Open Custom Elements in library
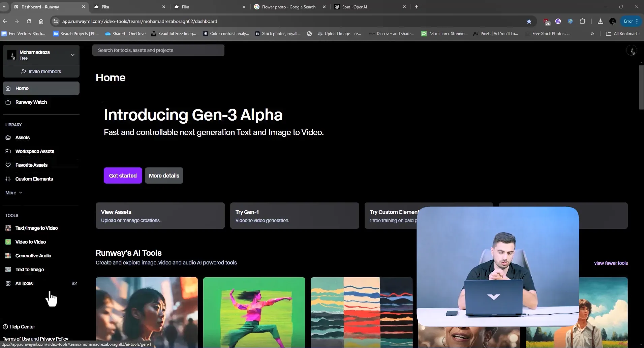644x348 pixels. [x=34, y=179]
